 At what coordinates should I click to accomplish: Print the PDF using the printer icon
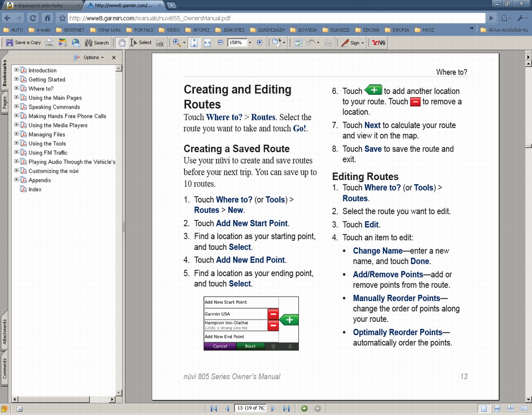(x=50, y=43)
